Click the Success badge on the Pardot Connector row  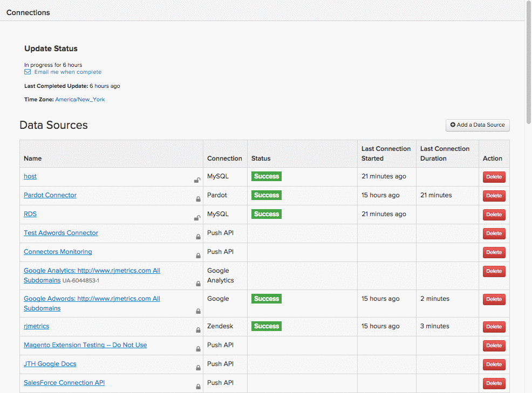(x=266, y=195)
